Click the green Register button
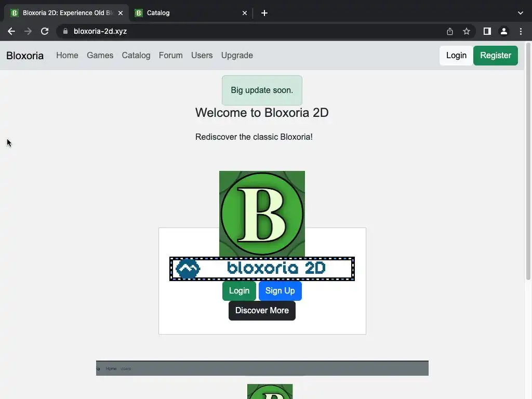This screenshot has width=532, height=399. pos(495,55)
